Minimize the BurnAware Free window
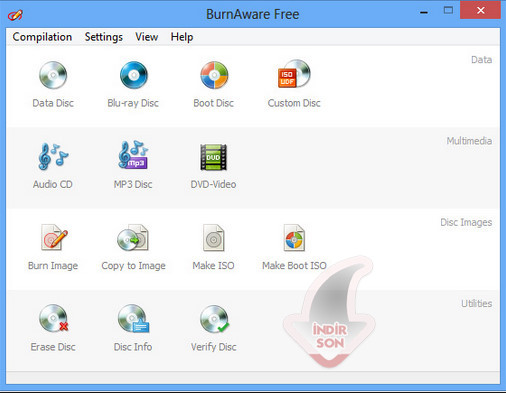 (x=424, y=12)
